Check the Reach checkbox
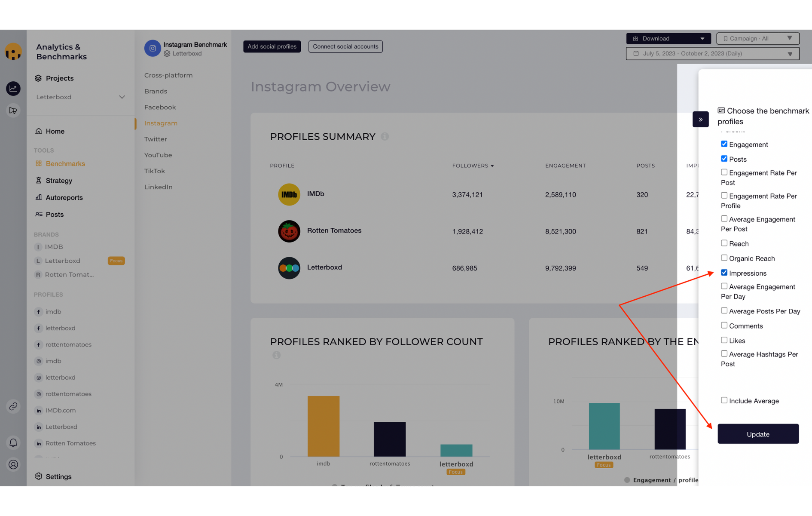The image size is (812, 516). [724, 243]
